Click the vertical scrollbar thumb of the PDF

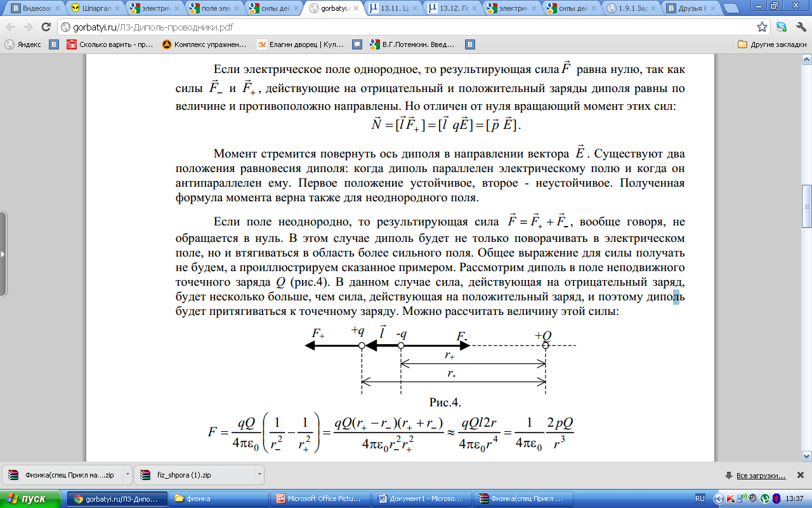[x=806, y=206]
